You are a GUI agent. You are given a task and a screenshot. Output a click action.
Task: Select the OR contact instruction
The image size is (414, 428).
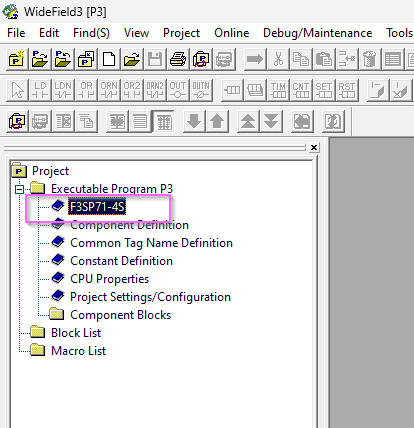(x=86, y=90)
